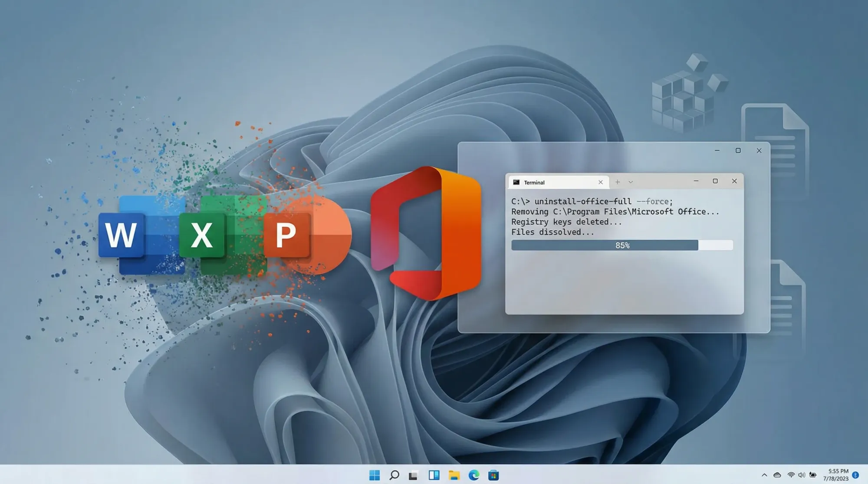Show hidden system tray icons
868x484 pixels.
[x=764, y=475]
